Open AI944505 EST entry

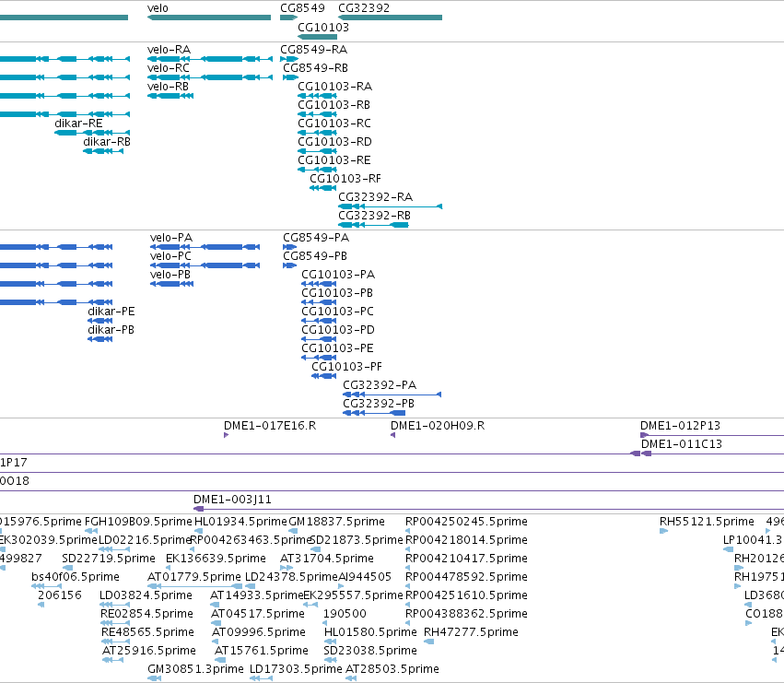365,577
